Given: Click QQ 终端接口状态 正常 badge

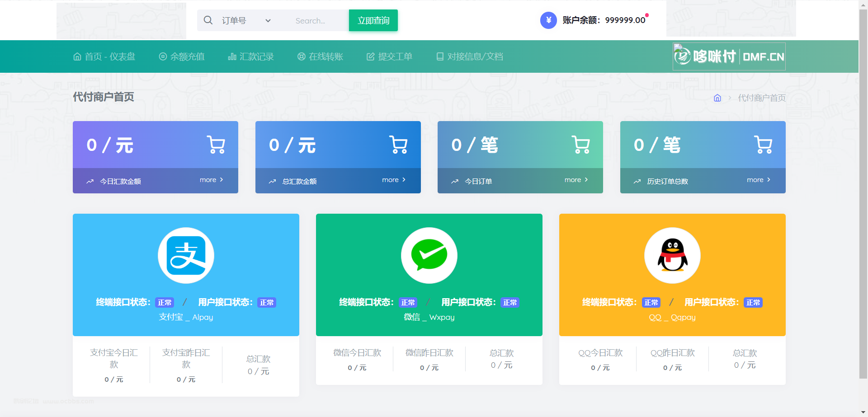Looking at the screenshot, I should click(x=651, y=302).
